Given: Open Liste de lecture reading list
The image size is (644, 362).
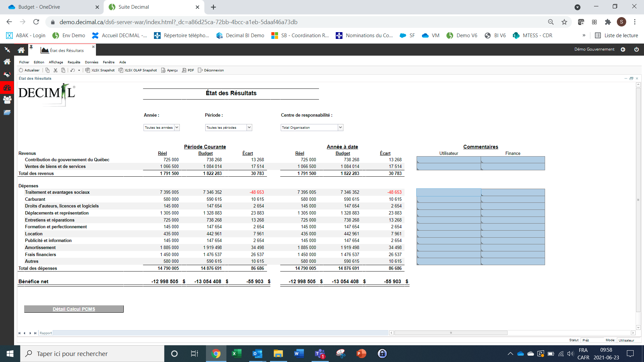Looking at the screenshot, I should (x=616, y=36).
